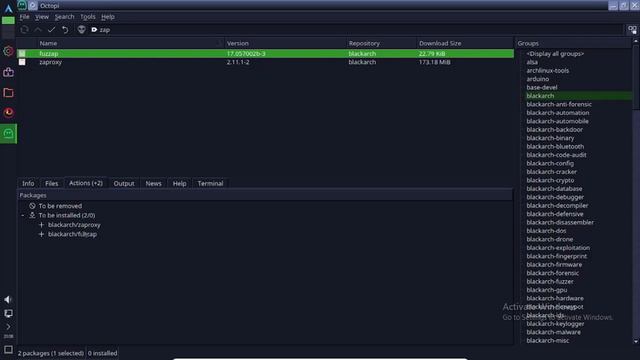Click the To be installed download icon
Screen dimensions: 640x360
click(32, 215)
